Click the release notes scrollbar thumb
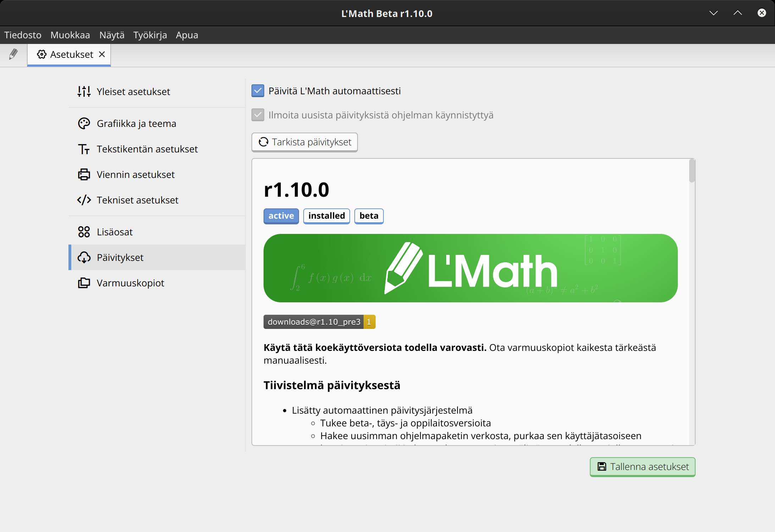 tap(692, 171)
